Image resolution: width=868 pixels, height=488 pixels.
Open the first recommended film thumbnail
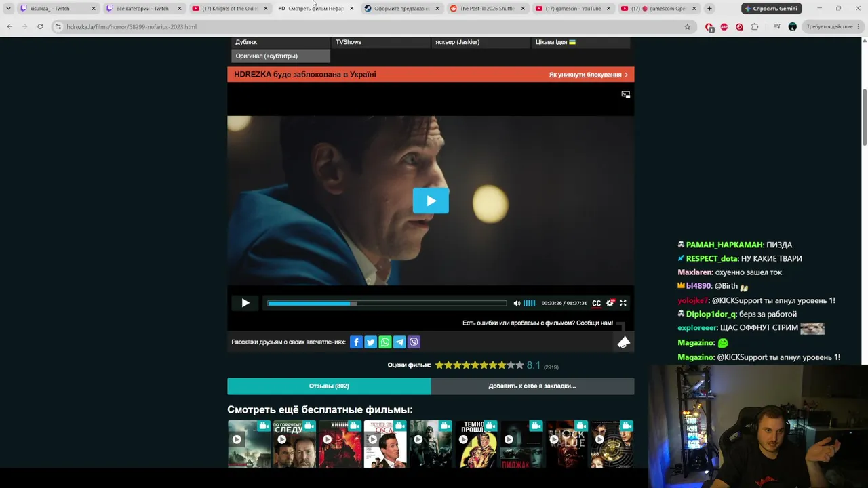pyautogui.click(x=250, y=444)
